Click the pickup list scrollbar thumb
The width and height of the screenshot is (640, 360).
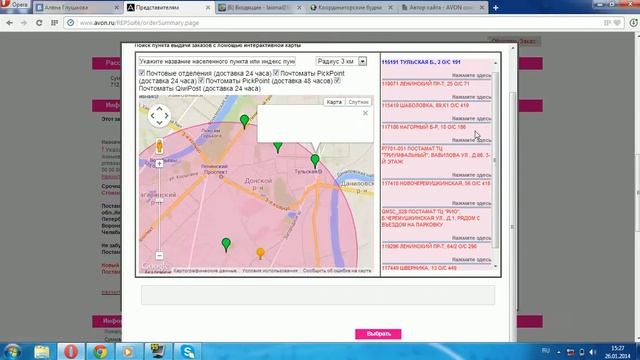pos(495,160)
